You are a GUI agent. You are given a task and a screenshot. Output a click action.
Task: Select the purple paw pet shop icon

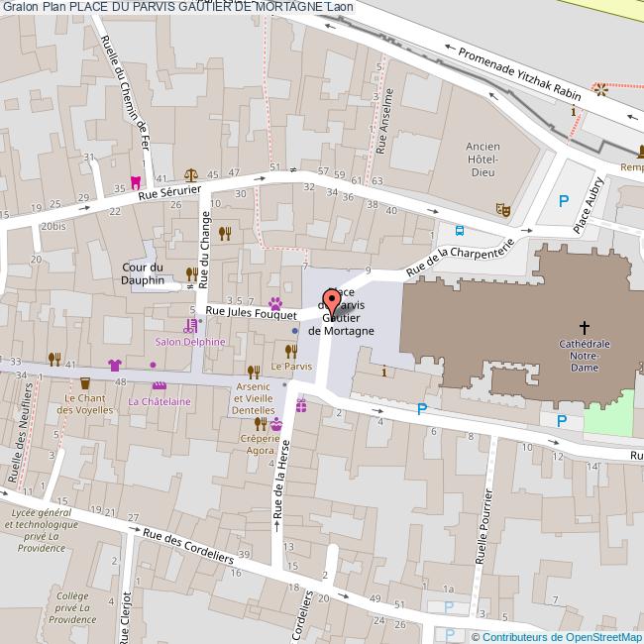[276, 303]
